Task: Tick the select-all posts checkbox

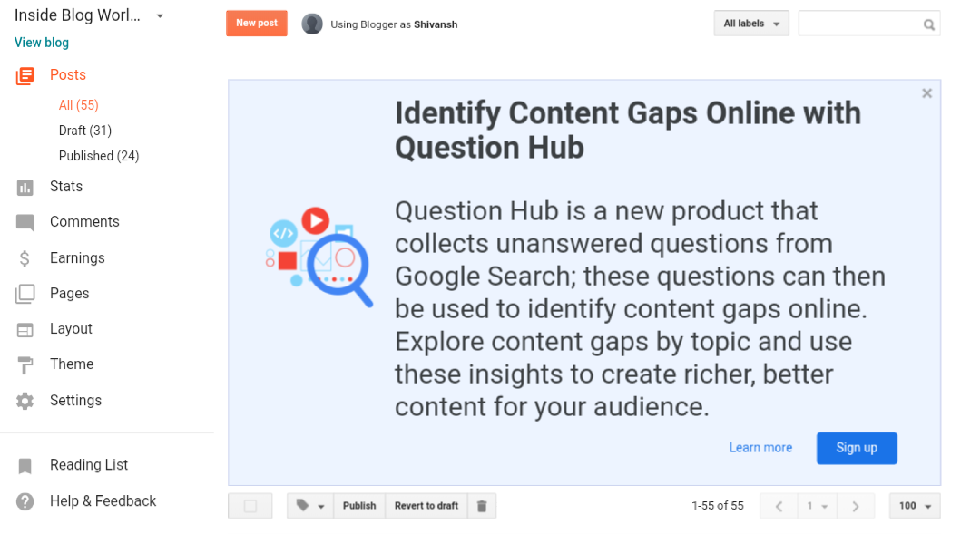Action: (250, 507)
